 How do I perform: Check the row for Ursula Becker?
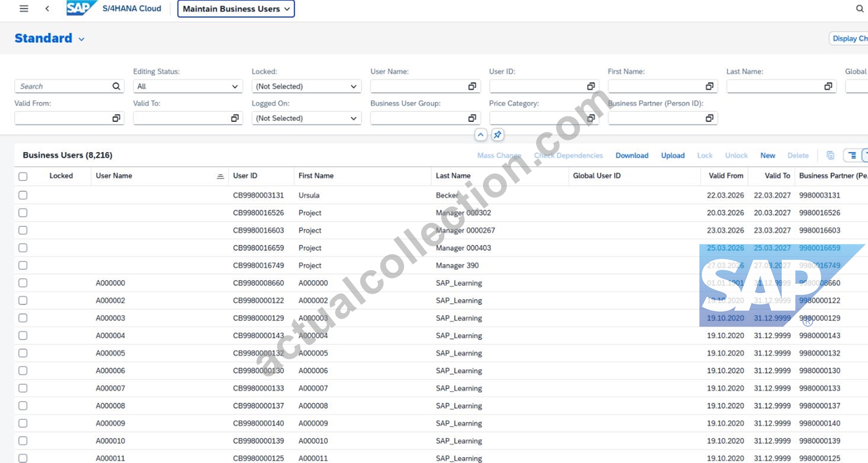pyautogui.click(x=23, y=195)
